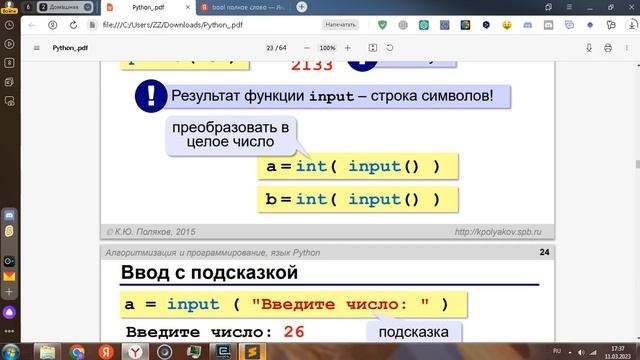Switch to the Python_pdf browser tab

[x=148, y=7]
